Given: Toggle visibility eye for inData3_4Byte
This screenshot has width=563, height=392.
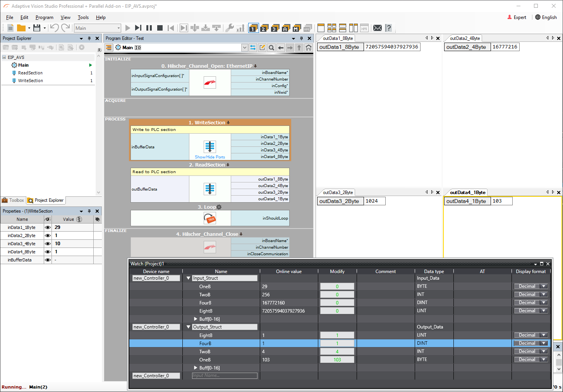Looking at the screenshot, I should [48, 244].
